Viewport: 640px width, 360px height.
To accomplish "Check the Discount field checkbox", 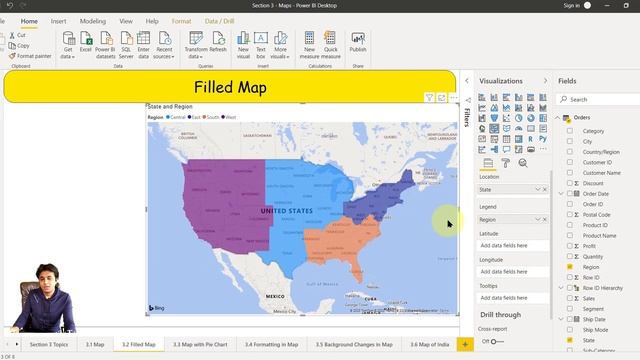I will coord(570,183).
